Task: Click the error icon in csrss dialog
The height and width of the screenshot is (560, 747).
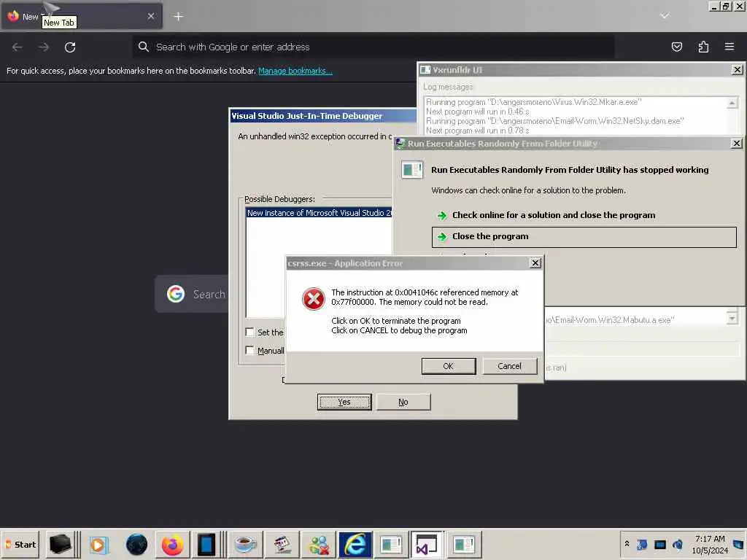Action: point(313,298)
